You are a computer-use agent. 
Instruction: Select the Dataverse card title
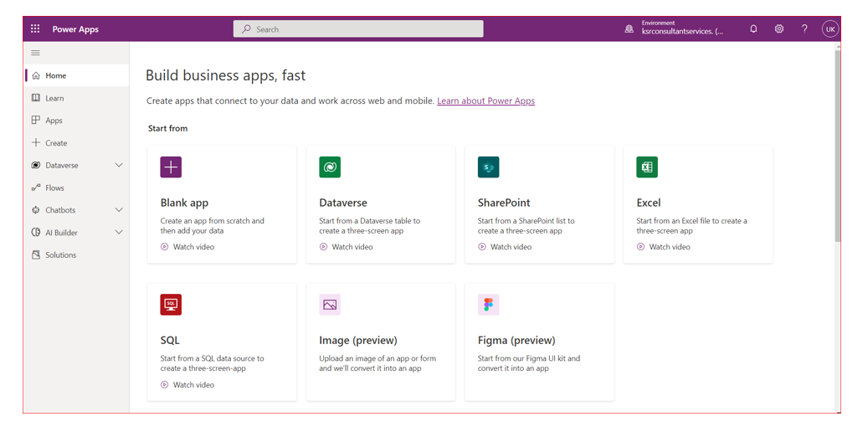point(343,203)
